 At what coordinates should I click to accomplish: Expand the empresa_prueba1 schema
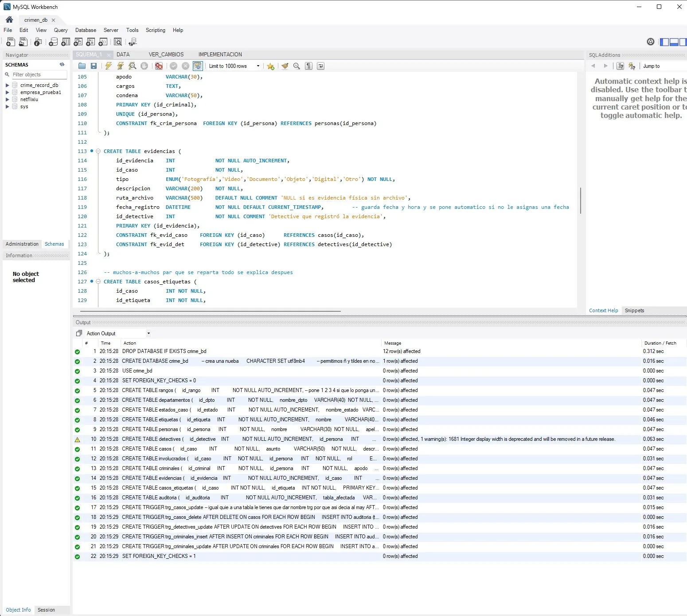(x=7, y=92)
